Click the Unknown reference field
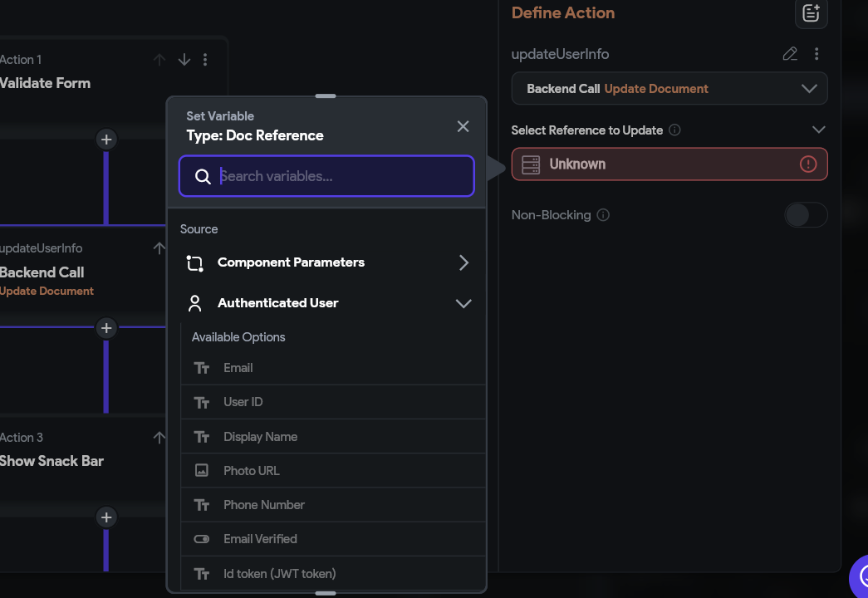868x598 pixels. point(669,164)
